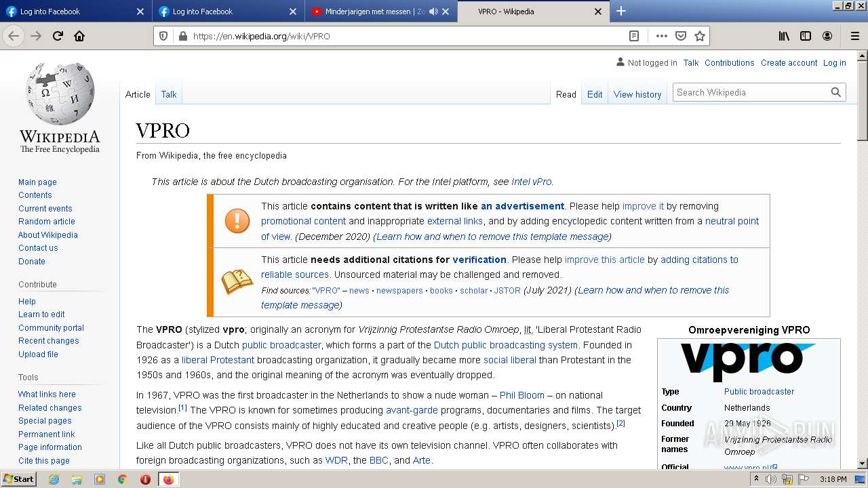Click the Wikipedia search magnifier icon

[x=836, y=92]
